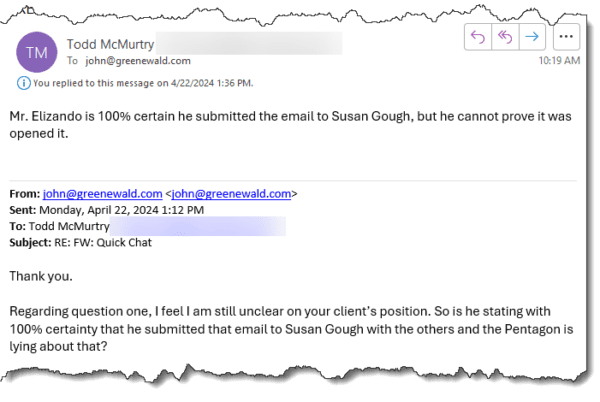This screenshot has width=600, height=402.
Task: Open the john@greenewald.com link inside angle brackets
Action: pyautogui.click(x=231, y=194)
